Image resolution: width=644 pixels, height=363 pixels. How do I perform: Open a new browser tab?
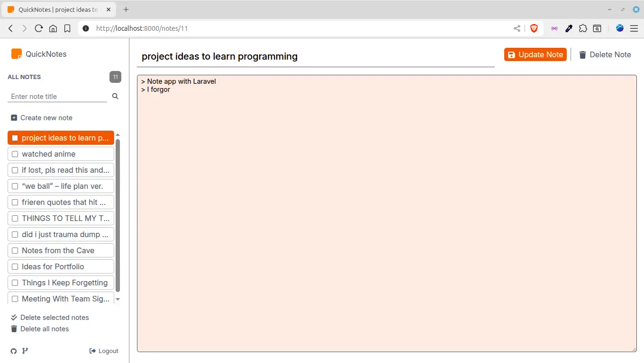point(126,9)
